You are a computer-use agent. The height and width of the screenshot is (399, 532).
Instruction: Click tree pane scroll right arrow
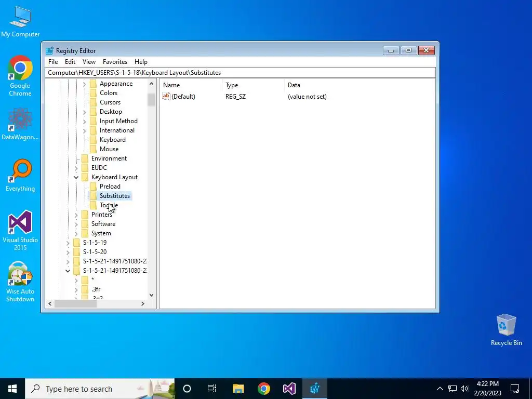coord(143,303)
